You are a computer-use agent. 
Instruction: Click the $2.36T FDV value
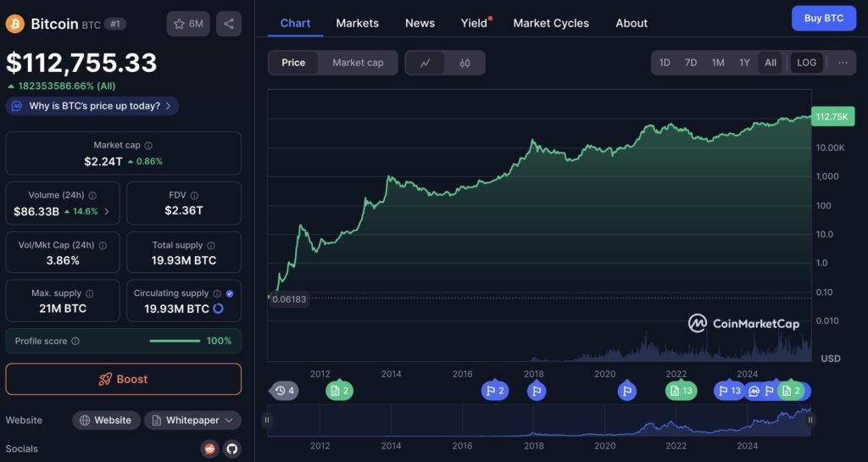click(184, 211)
